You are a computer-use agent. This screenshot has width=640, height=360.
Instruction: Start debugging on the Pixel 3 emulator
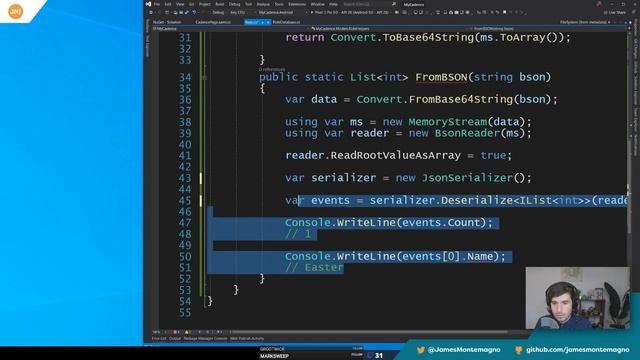tap(349, 12)
